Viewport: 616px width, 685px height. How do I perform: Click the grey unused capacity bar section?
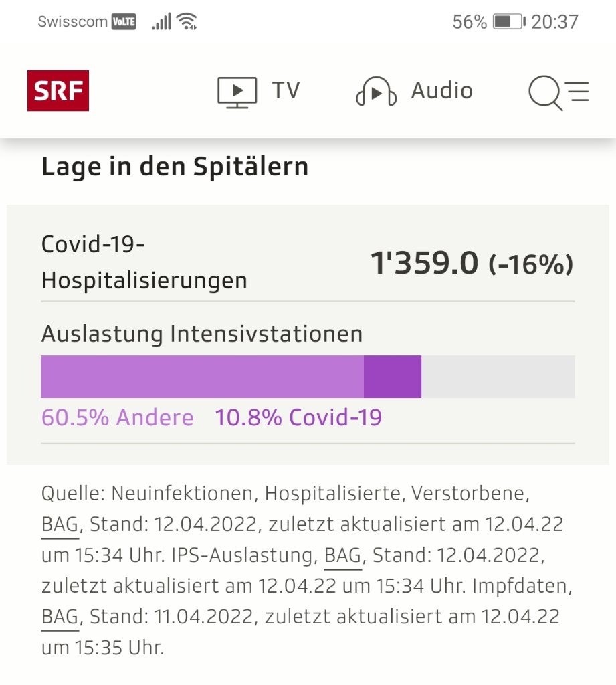[x=498, y=377]
